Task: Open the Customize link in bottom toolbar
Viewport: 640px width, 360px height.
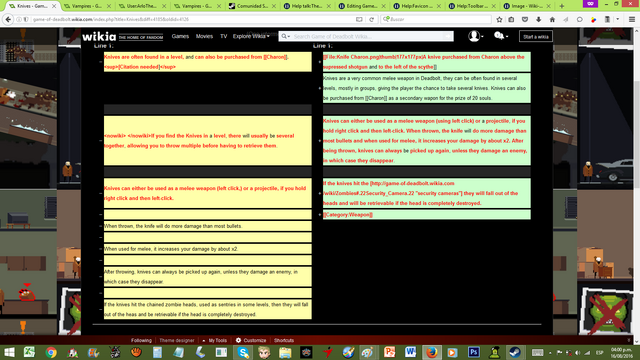Action: coord(251,340)
